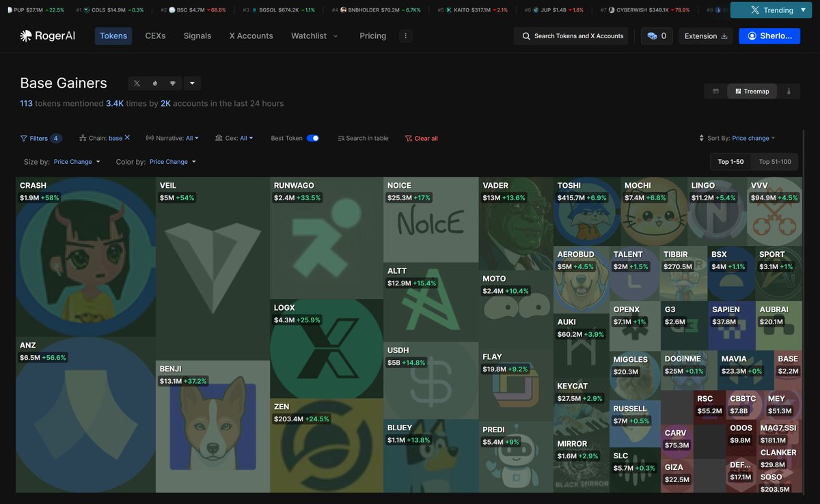Click Search in table
Image resolution: width=820 pixels, height=504 pixels.
click(363, 138)
